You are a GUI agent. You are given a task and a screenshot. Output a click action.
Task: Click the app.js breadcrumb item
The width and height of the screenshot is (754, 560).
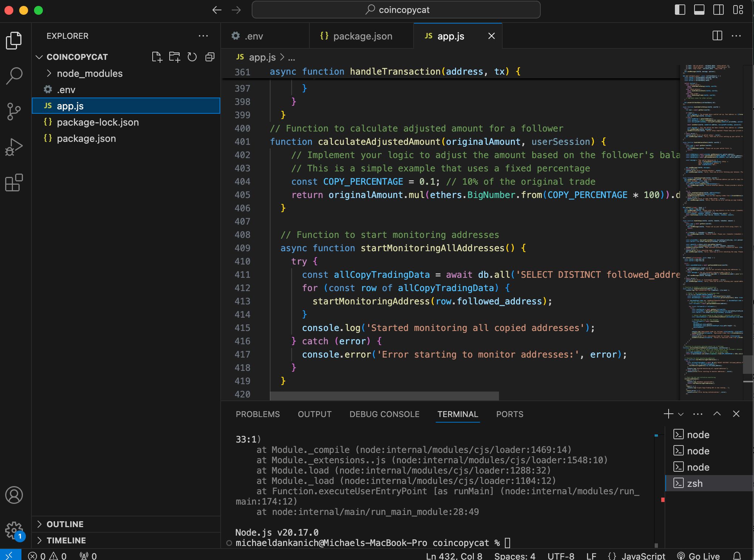pos(257,57)
